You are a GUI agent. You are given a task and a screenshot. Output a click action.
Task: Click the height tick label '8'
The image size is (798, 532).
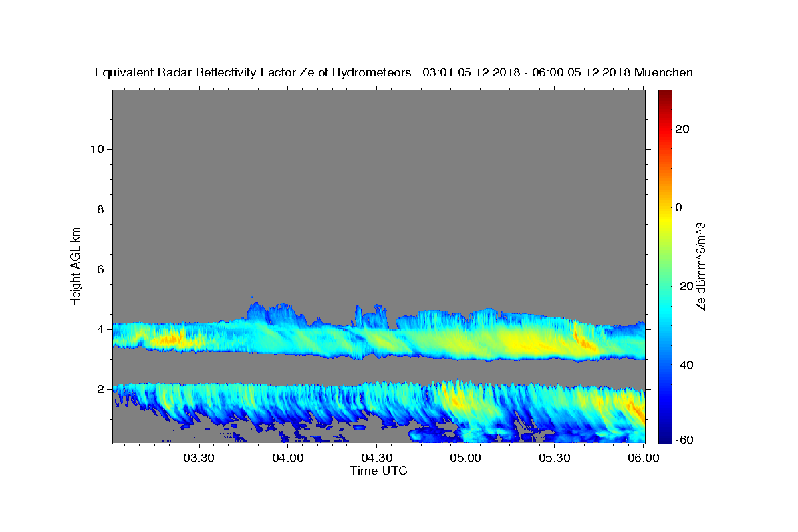pos(100,209)
